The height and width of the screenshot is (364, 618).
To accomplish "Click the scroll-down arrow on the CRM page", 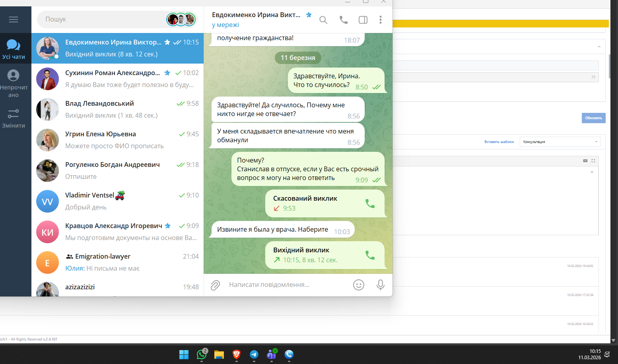I will tap(613, 341).
